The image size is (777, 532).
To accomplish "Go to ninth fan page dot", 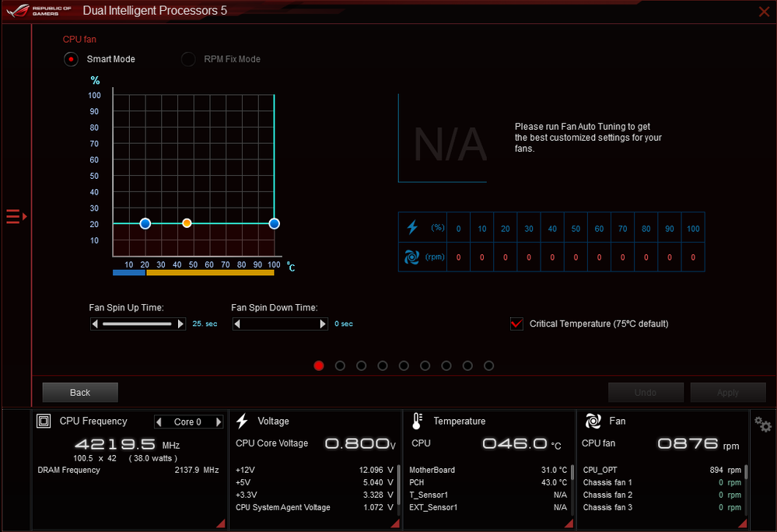I will click(x=488, y=366).
